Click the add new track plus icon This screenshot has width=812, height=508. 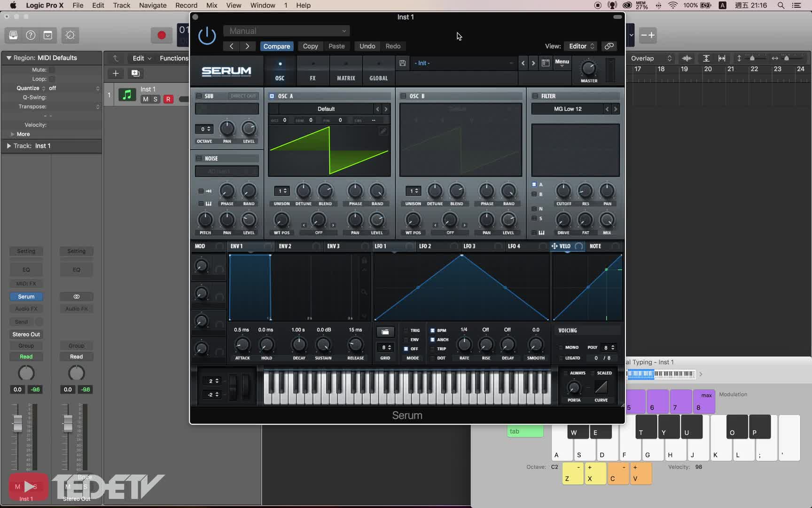[116, 73]
